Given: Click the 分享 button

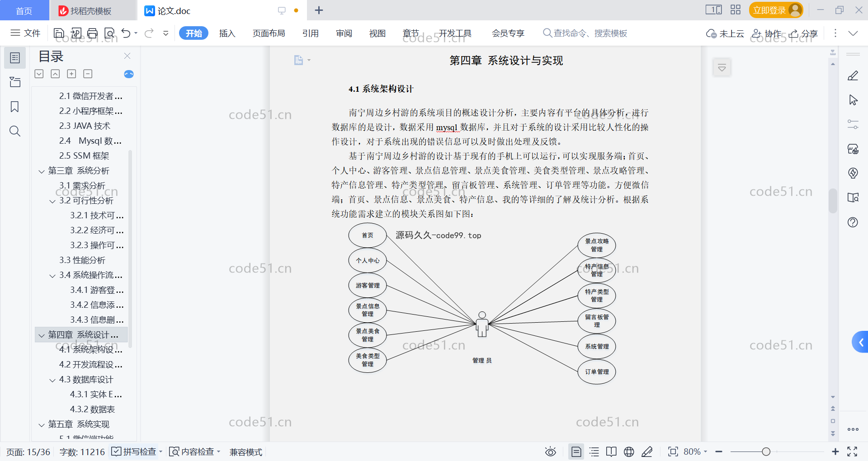Looking at the screenshot, I should point(804,33).
